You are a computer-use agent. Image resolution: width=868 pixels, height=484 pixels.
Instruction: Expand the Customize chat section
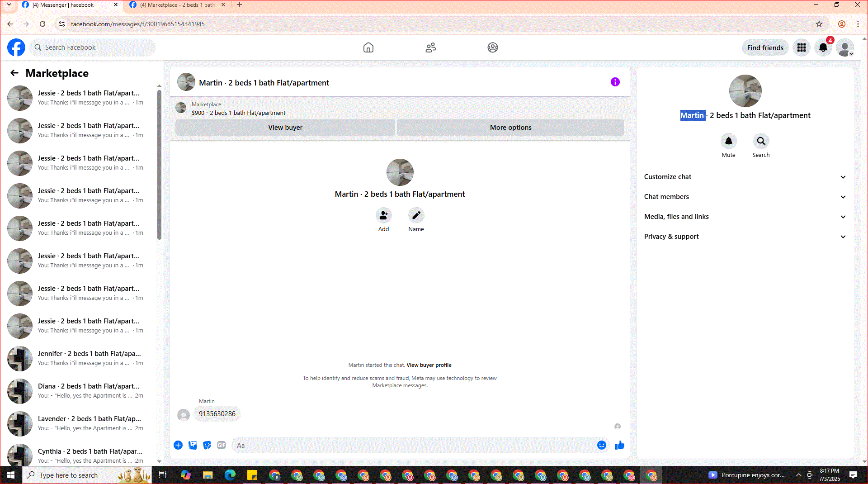[x=745, y=177]
